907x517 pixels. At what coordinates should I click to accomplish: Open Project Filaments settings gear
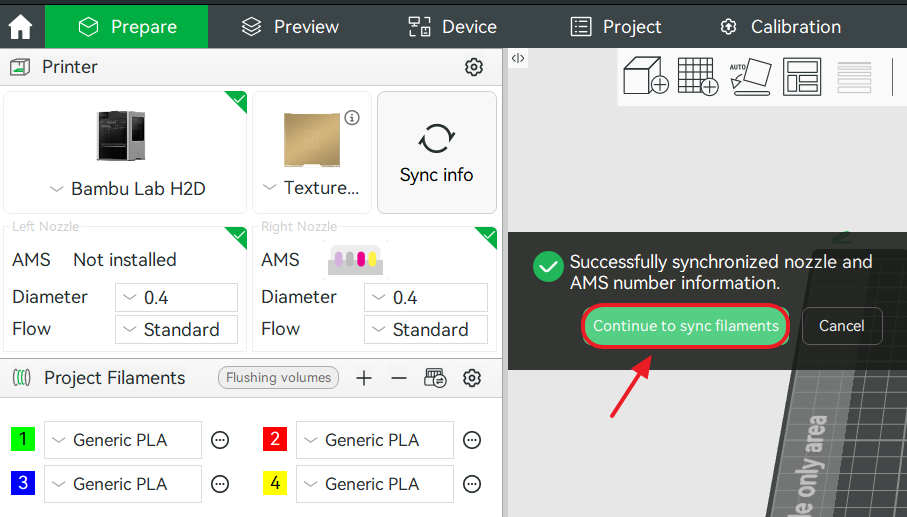(x=472, y=378)
